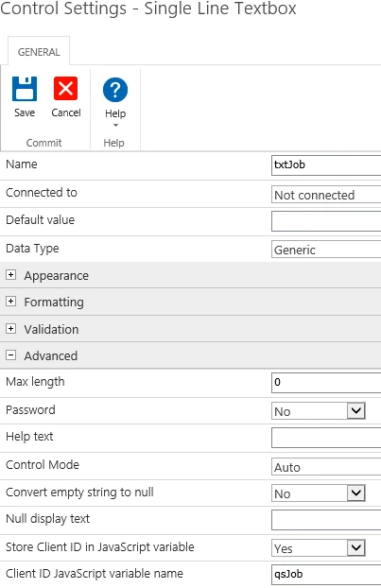Click the 'Name' property label

(22, 164)
